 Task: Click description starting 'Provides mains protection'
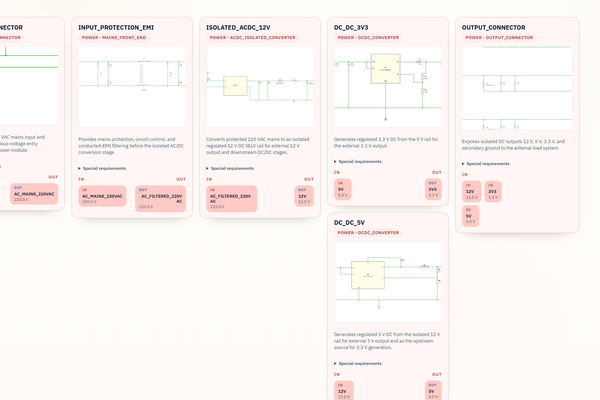coord(131,146)
